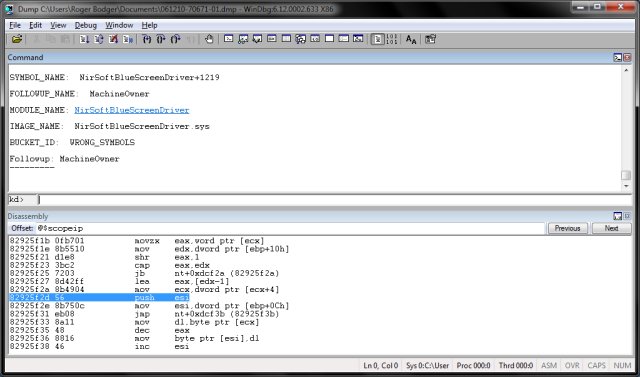Click the Step Out icon
The height and width of the screenshot is (377, 640).
pyautogui.click(x=176, y=39)
